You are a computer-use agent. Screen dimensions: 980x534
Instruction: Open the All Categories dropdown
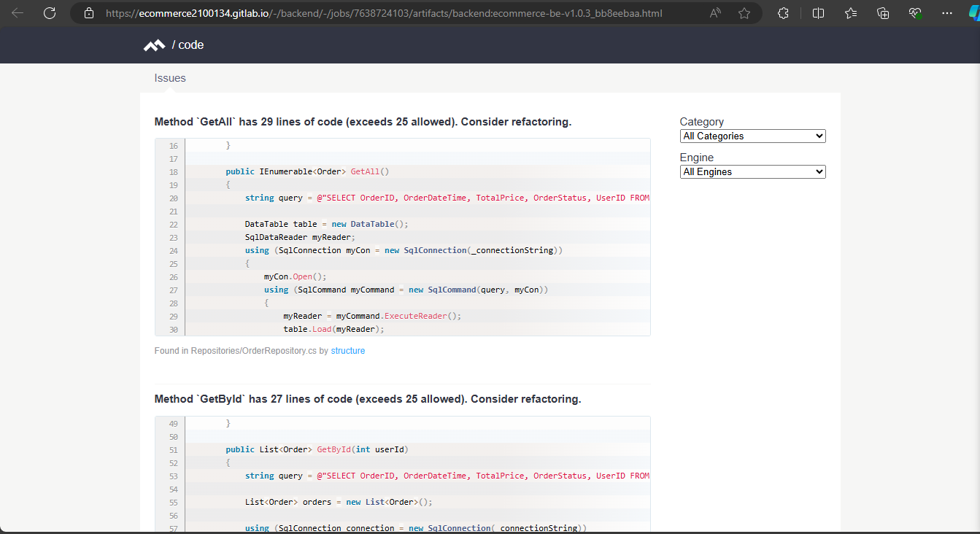[x=752, y=136]
